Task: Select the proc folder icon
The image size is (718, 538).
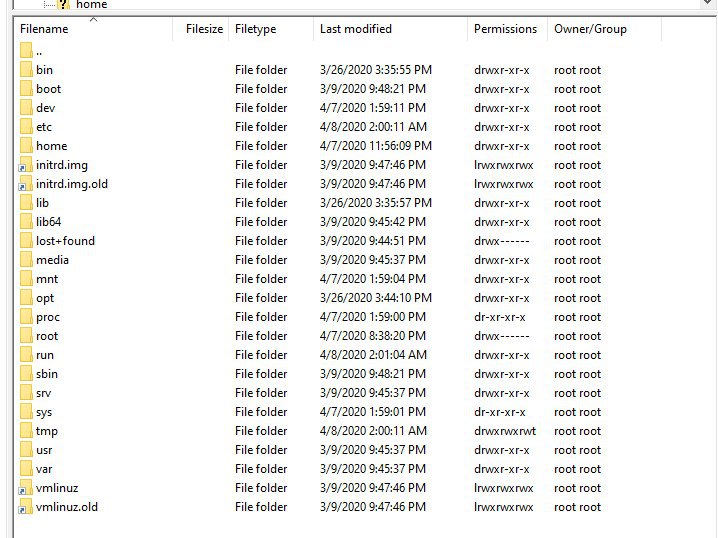Action: [26, 317]
